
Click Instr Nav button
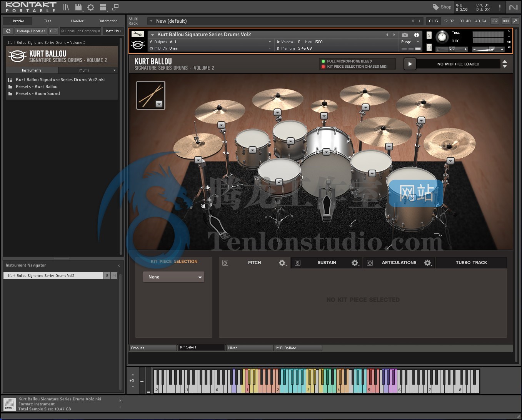click(113, 31)
